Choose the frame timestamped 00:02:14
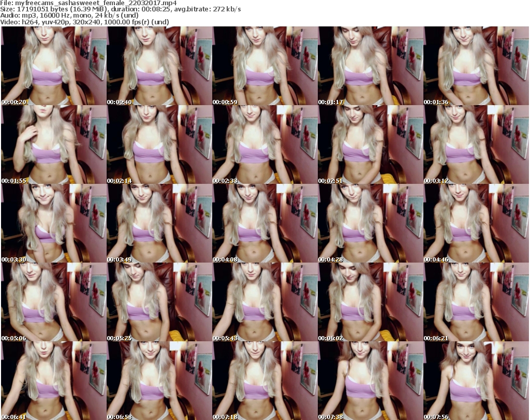 tap(159, 144)
